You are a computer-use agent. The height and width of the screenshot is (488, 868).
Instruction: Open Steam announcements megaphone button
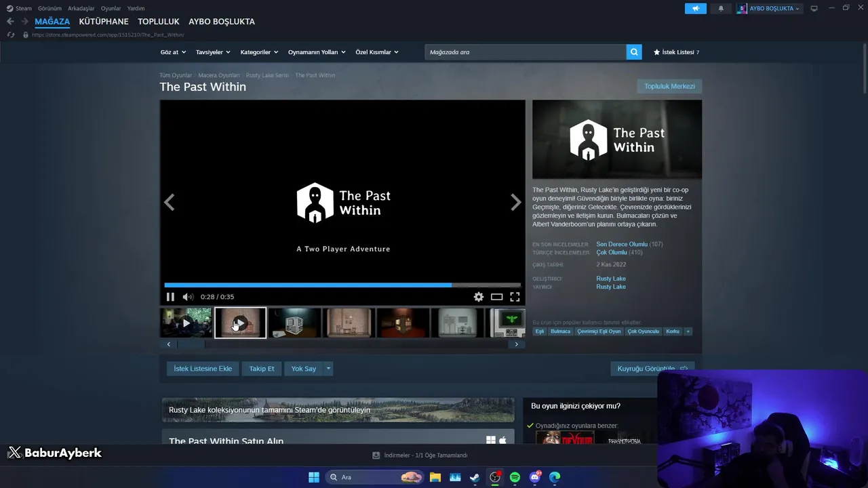(695, 8)
